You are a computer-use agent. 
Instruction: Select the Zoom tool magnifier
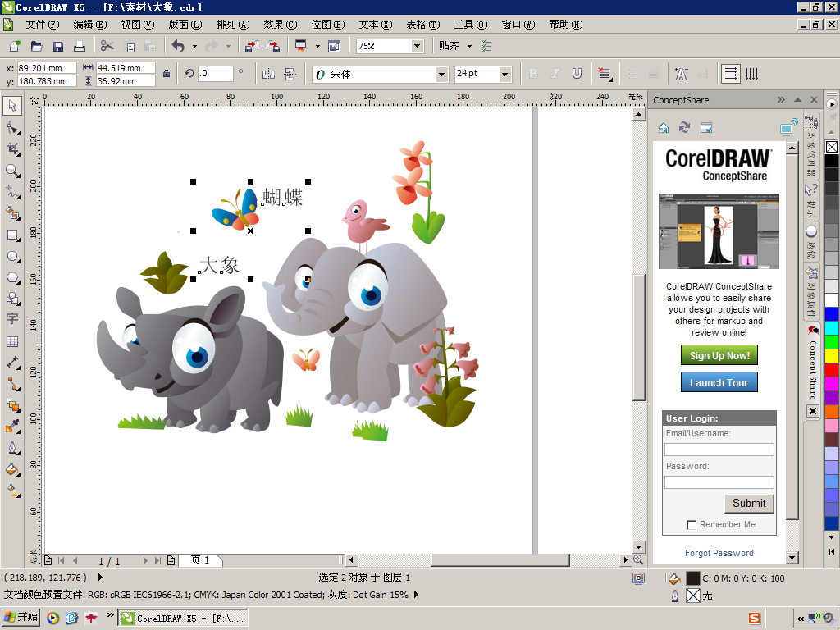(12, 171)
